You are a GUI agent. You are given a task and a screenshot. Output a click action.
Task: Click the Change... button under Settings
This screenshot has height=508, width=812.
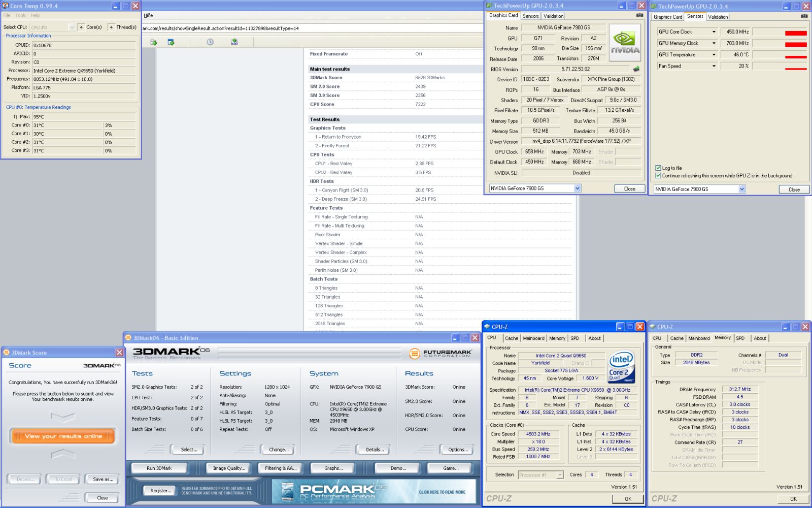tap(279, 450)
